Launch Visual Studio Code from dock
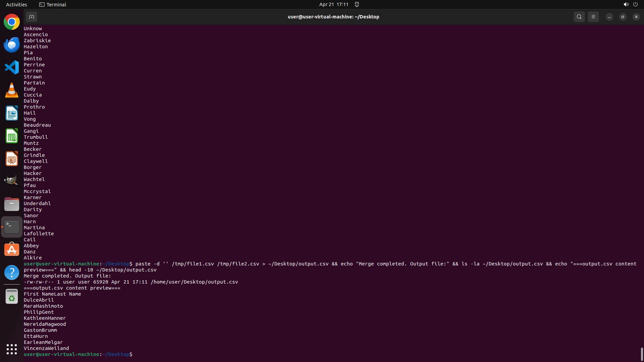Image resolution: width=644 pixels, height=362 pixels. click(12, 67)
